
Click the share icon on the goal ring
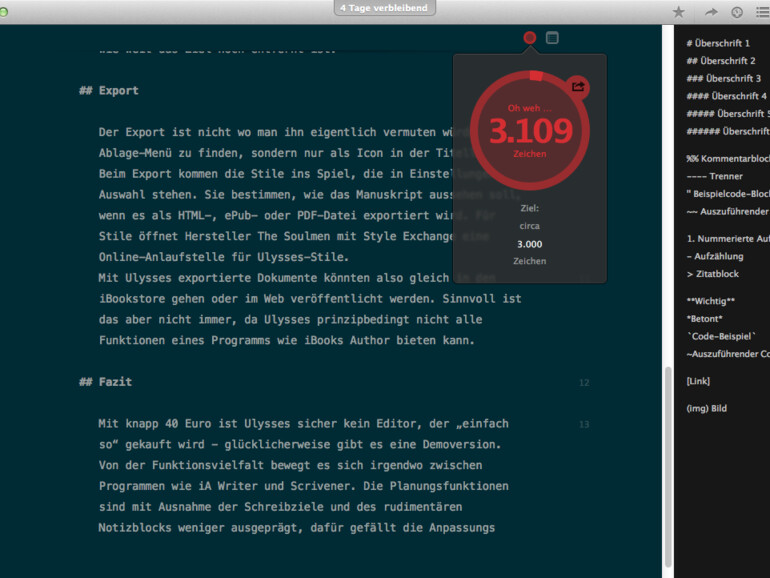578,86
